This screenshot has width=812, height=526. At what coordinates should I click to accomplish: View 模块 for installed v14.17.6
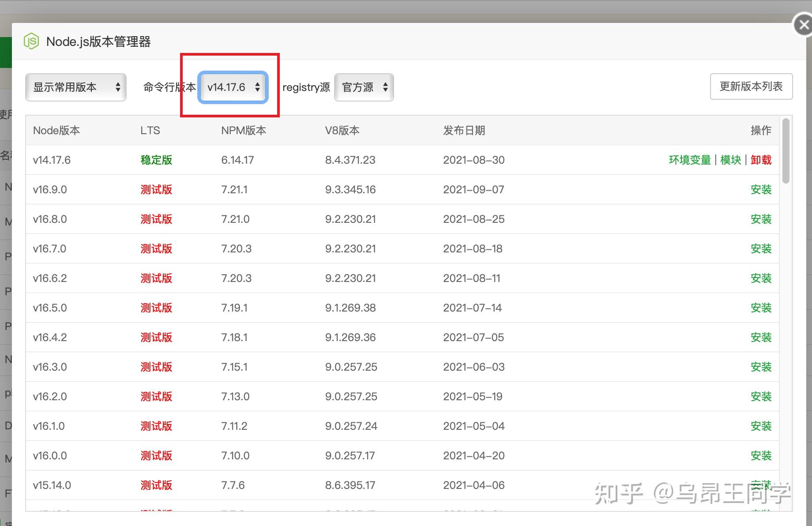click(x=730, y=160)
